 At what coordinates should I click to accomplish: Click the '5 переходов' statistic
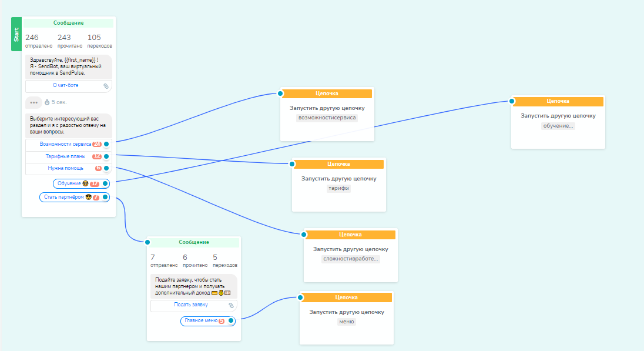click(225, 260)
